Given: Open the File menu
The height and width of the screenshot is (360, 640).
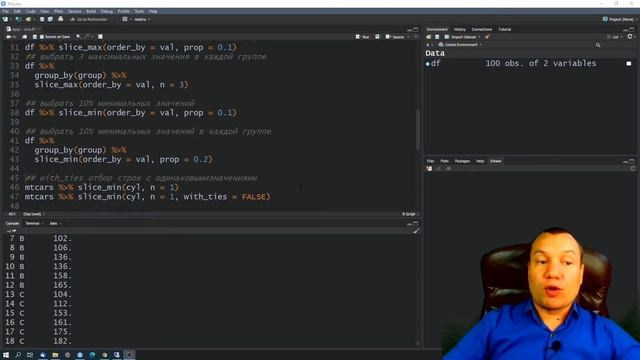Looking at the screenshot, I should pyautogui.click(x=5, y=11).
